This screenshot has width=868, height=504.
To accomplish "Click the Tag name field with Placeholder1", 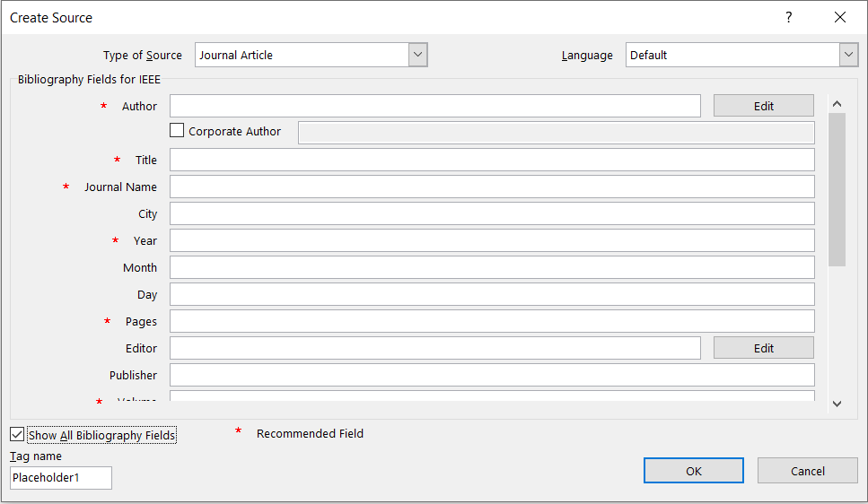I will point(61,478).
